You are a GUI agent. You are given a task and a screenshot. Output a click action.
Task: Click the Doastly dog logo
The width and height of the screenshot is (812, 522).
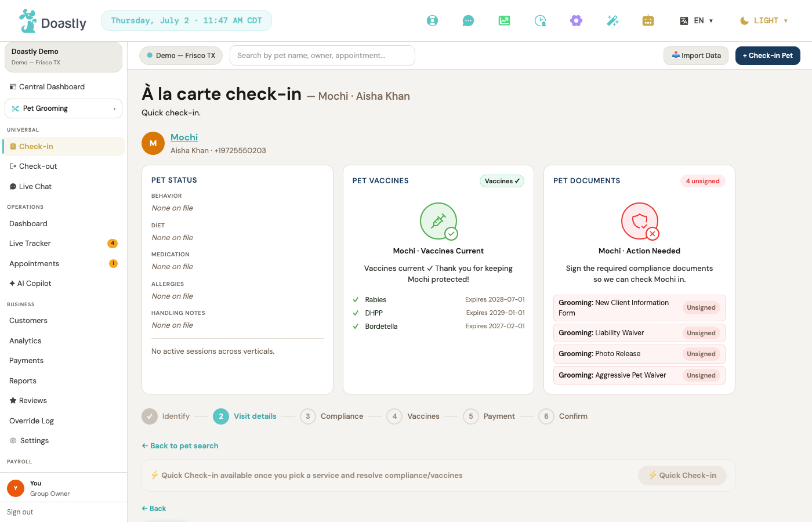(28, 21)
